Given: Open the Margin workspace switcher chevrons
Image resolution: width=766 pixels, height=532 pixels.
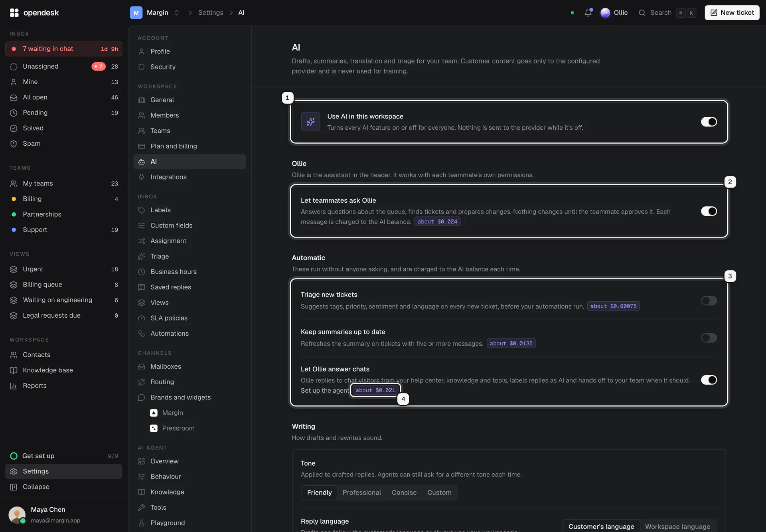Looking at the screenshot, I should click(x=176, y=13).
